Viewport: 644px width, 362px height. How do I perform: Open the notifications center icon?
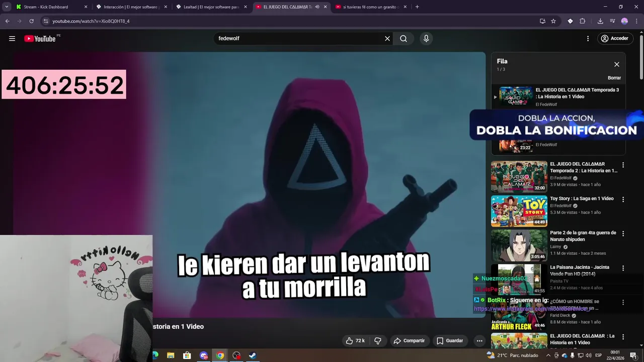click(x=633, y=355)
